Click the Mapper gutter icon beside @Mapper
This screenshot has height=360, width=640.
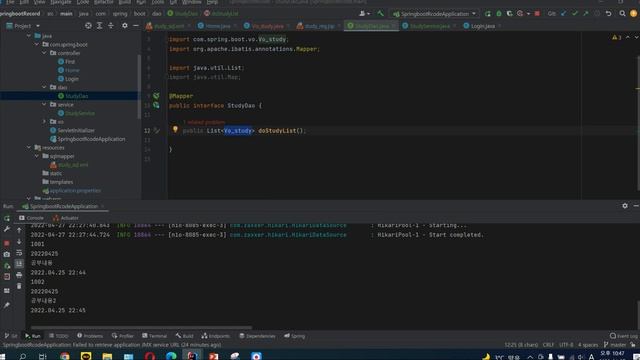tap(156, 96)
